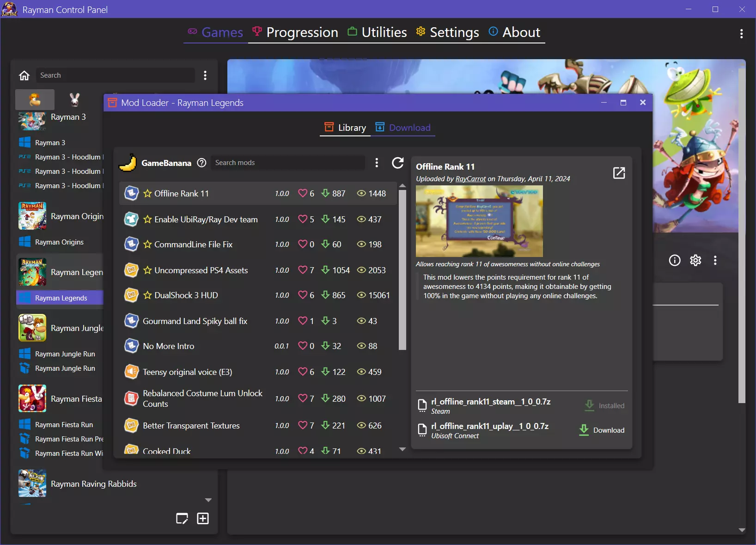
Task: Click the main window vertical scrollbar thumb
Action: [x=742, y=236]
